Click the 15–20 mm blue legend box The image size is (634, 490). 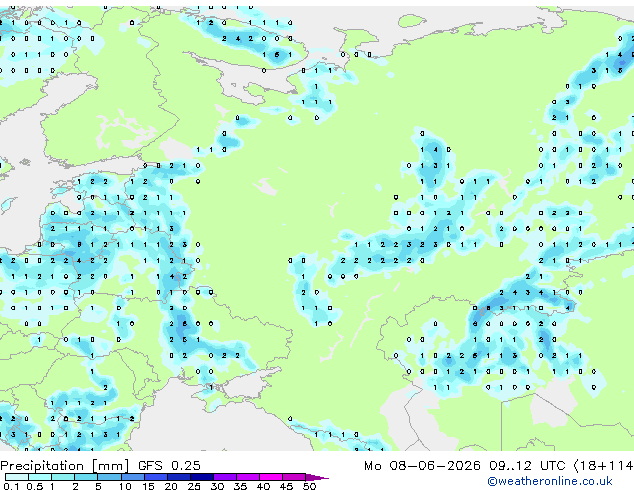point(156,477)
